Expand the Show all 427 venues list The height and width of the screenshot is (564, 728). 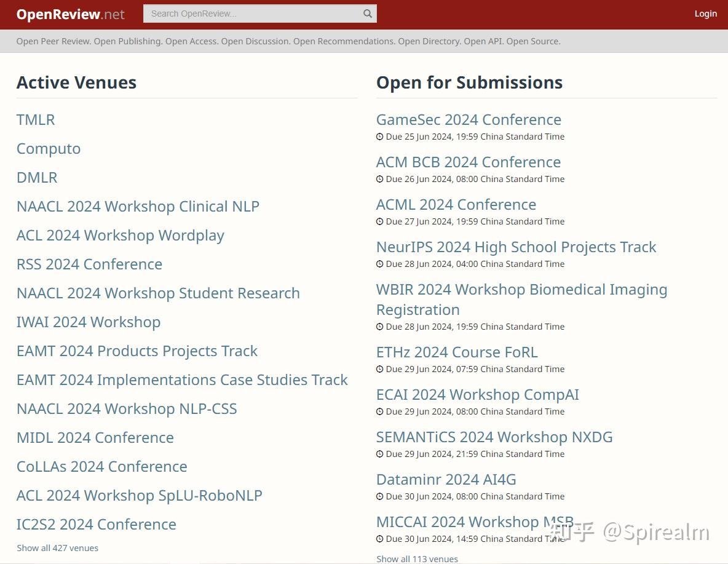[x=57, y=548]
